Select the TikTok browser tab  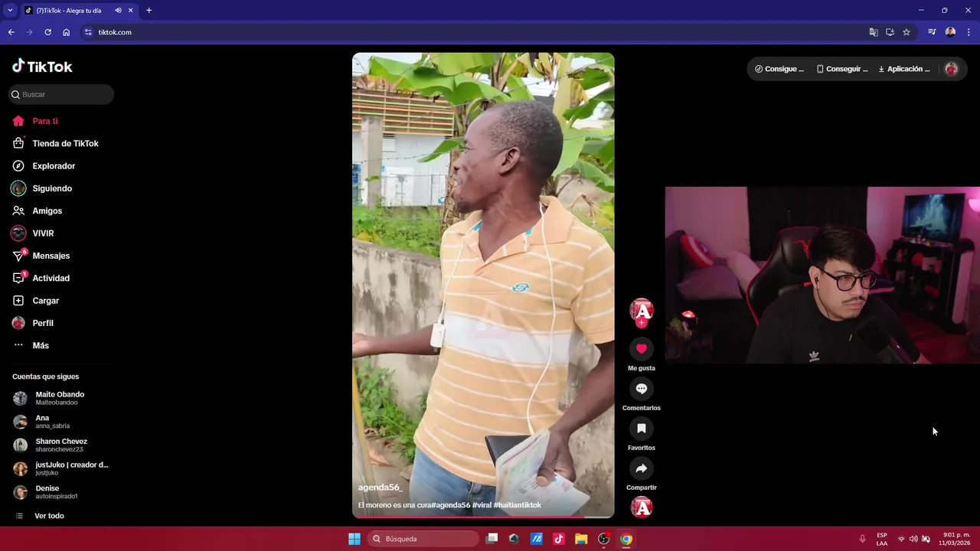point(78,10)
